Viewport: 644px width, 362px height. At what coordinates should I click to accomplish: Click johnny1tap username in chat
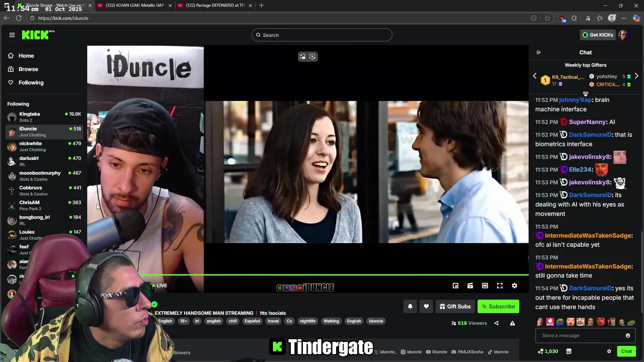pyautogui.click(x=575, y=100)
